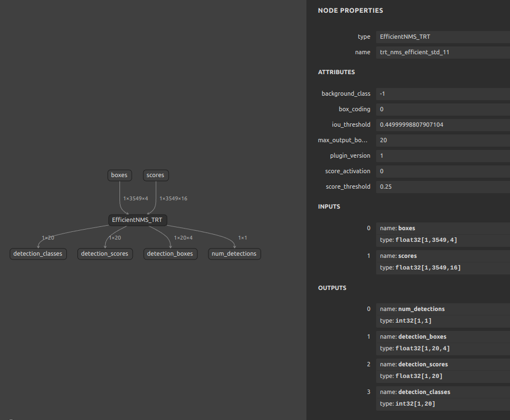
Task: Click the plugin_version value field
Action: 443,155
